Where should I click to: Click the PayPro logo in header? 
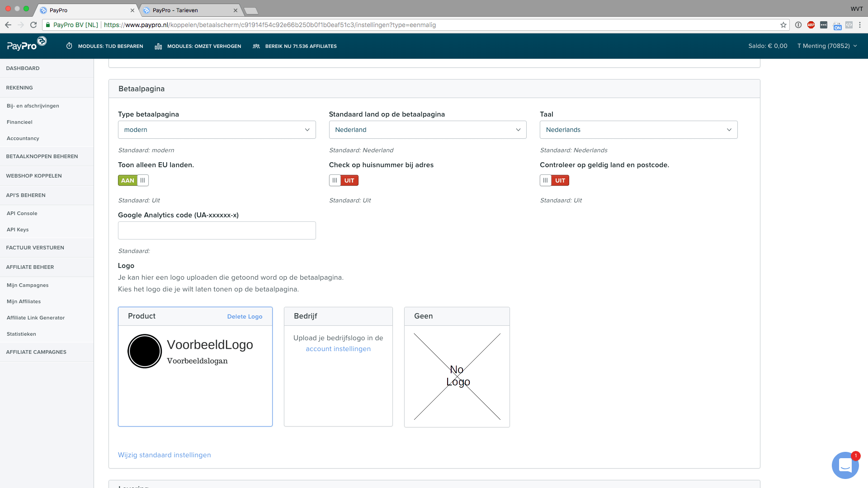pyautogui.click(x=27, y=44)
